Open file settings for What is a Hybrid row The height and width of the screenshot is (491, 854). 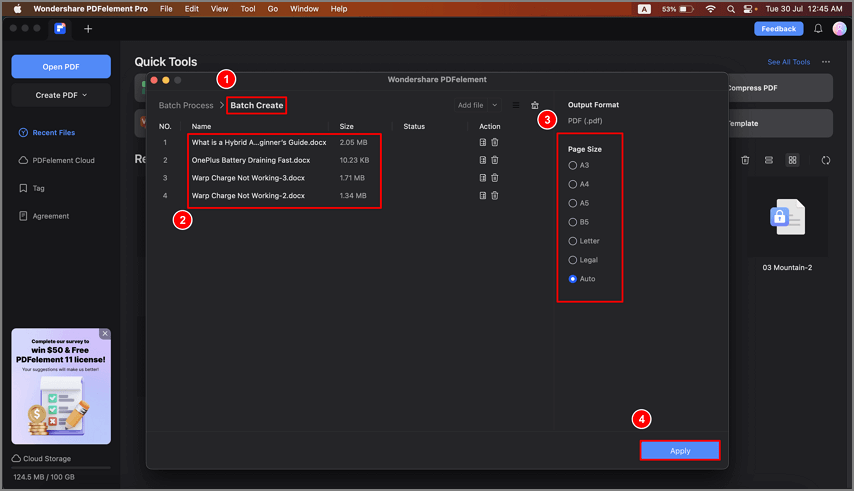point(483,142)
